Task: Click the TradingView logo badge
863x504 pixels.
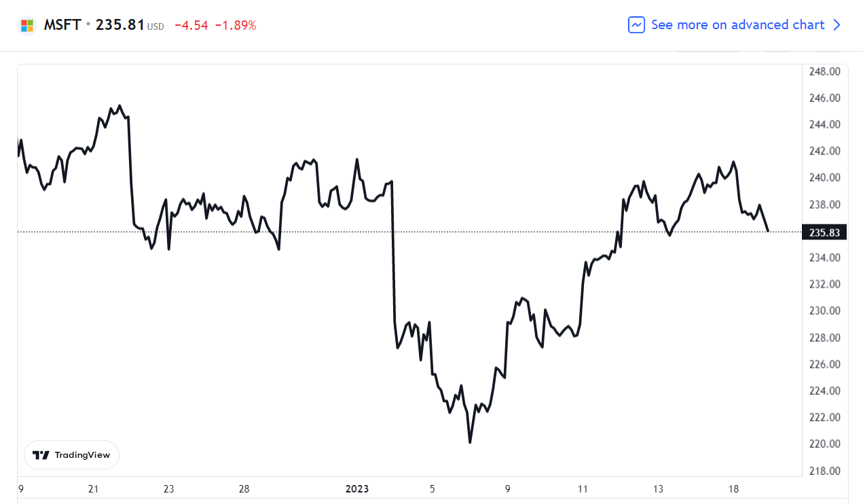Action: pos(71,455)
